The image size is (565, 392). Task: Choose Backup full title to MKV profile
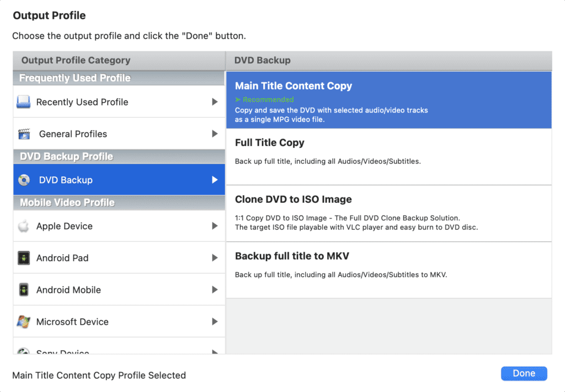point(389,270)
